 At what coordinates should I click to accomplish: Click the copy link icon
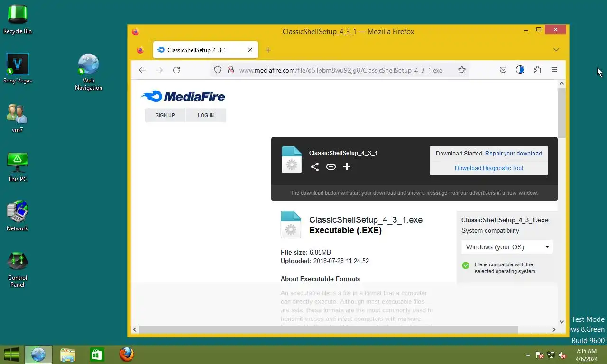point(331,167)
